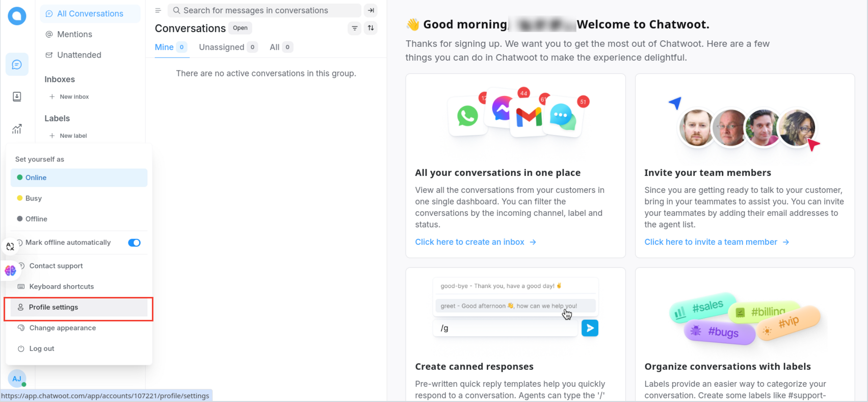868x402 pixels.
Task: Click the Profile settings person icon
Action: pyautogui.click(x=21, y=307)
